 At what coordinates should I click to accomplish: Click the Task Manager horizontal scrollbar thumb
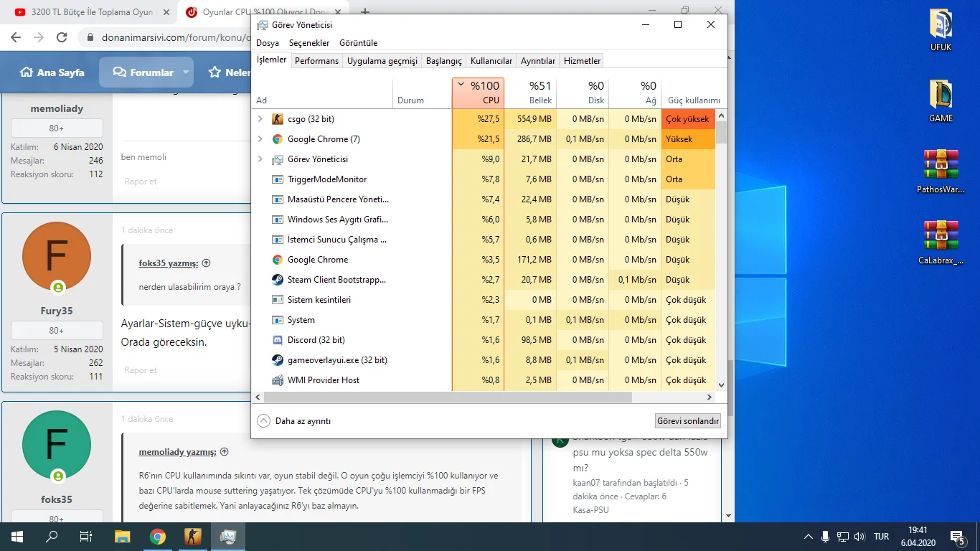[448, 397]
